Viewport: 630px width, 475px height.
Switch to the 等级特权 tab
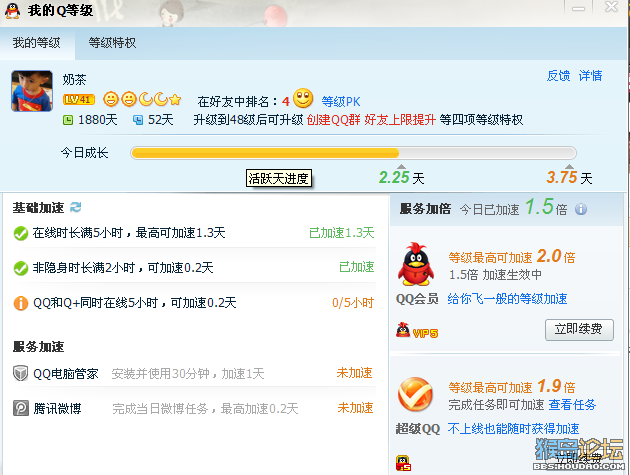coord(112,43)
